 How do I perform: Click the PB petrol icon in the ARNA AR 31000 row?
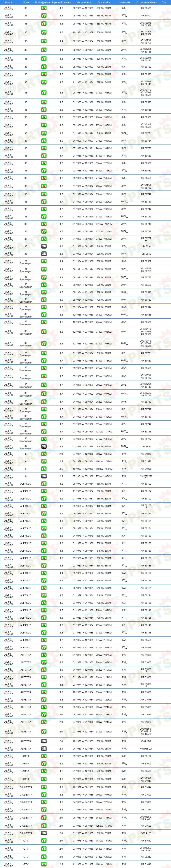tap(44, 763)
